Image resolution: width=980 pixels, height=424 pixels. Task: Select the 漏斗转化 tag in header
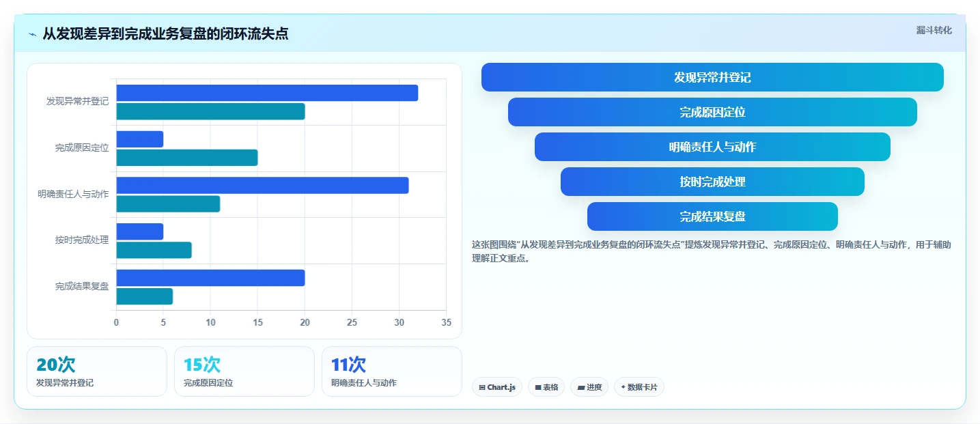pos(934,30)
